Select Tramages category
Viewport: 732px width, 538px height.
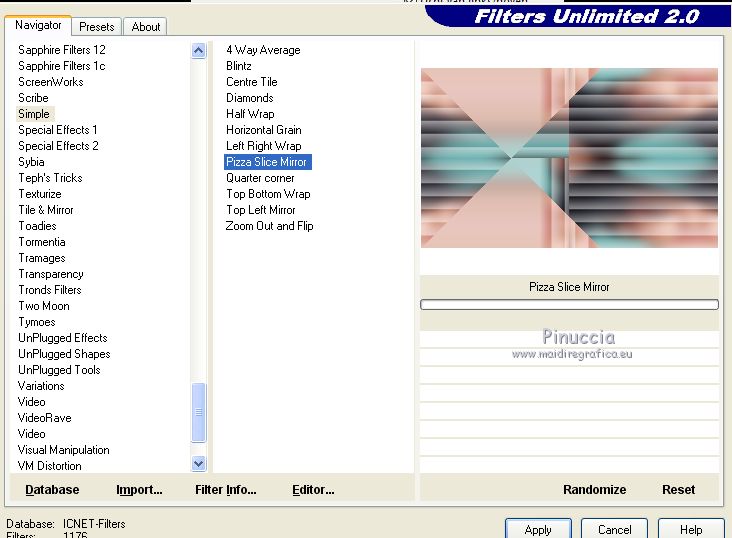point(42,258)
